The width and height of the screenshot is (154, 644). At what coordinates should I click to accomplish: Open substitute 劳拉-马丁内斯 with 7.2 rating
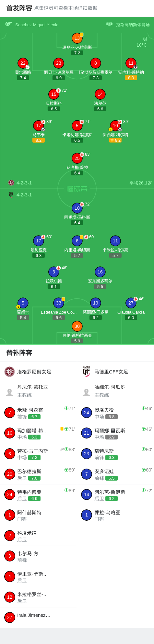38,454
